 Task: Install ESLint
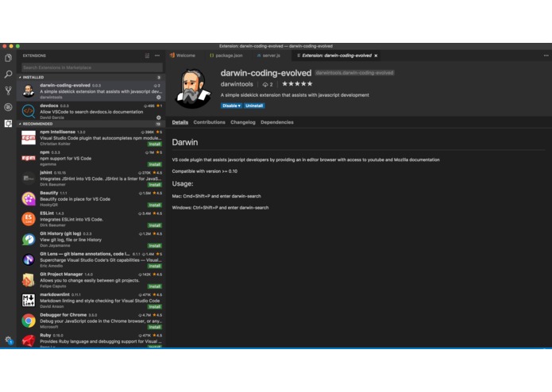(155, 225)
